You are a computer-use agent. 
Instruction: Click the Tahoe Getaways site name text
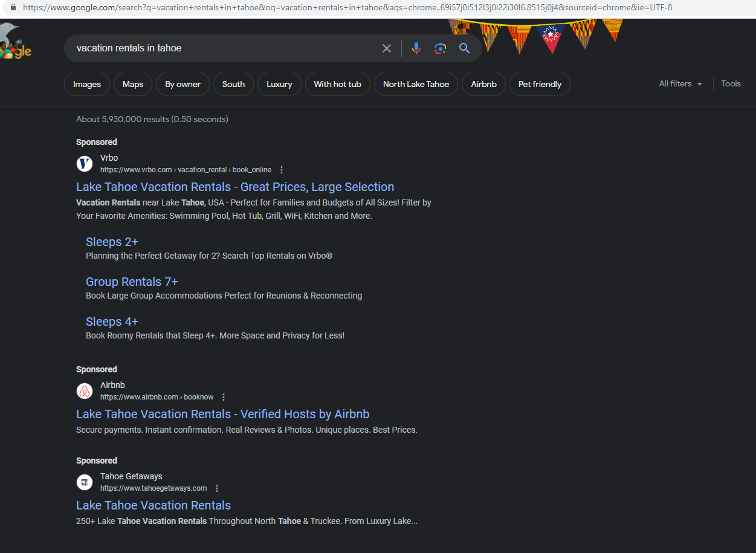pos(131,476)
